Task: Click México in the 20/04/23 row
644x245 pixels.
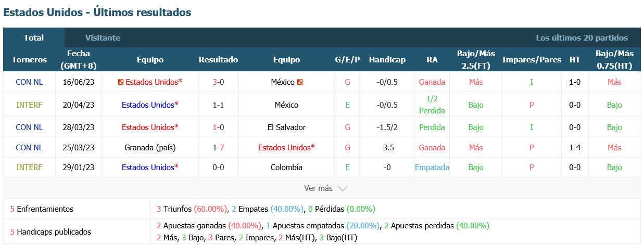Action: 286,105
